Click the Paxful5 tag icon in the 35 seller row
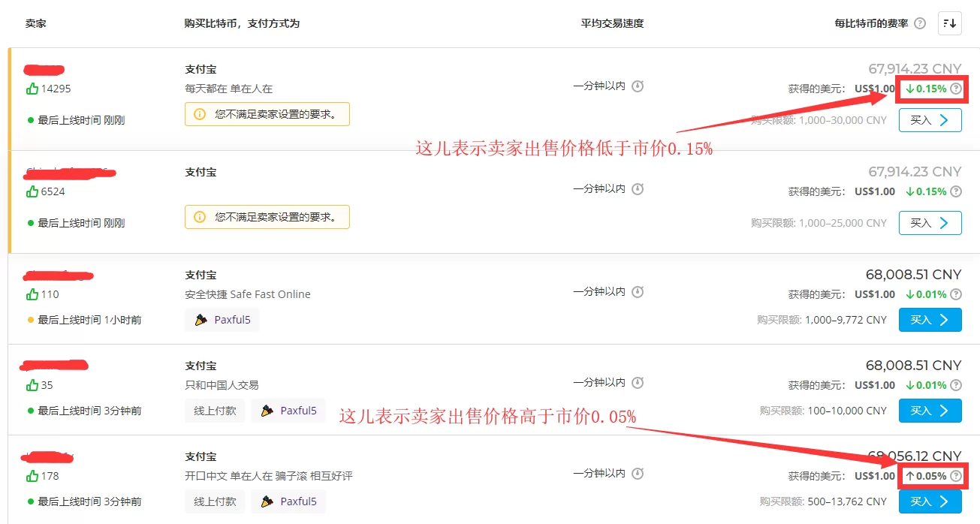Screen dimensions: 980x524 (267, 411)
